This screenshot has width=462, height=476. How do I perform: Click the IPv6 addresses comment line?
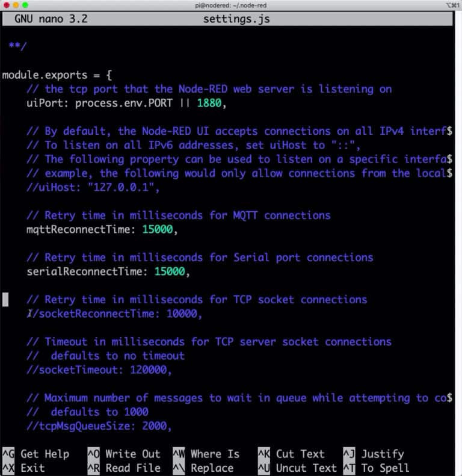[193, 146]
